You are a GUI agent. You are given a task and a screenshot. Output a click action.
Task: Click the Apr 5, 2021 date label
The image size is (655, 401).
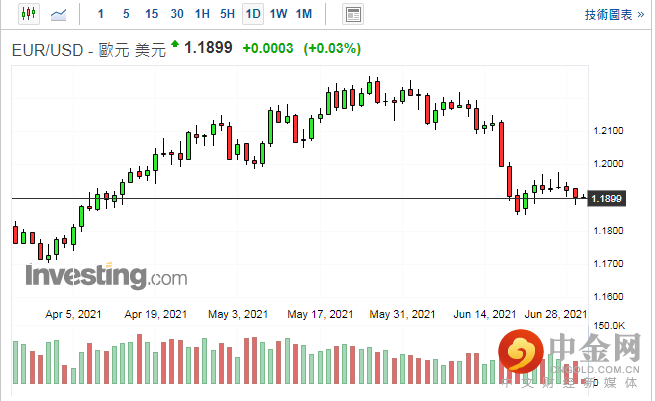click(74, 314)
